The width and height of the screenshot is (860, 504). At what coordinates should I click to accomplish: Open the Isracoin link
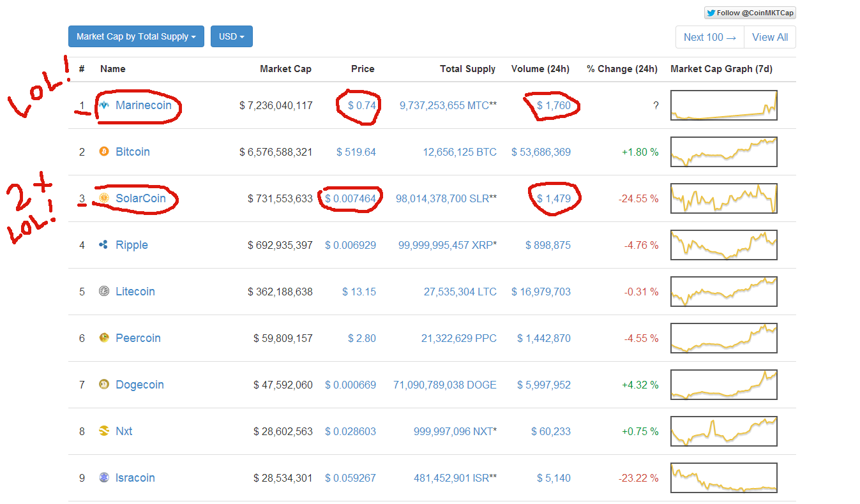pyautogui.click(x=135, y=478)
